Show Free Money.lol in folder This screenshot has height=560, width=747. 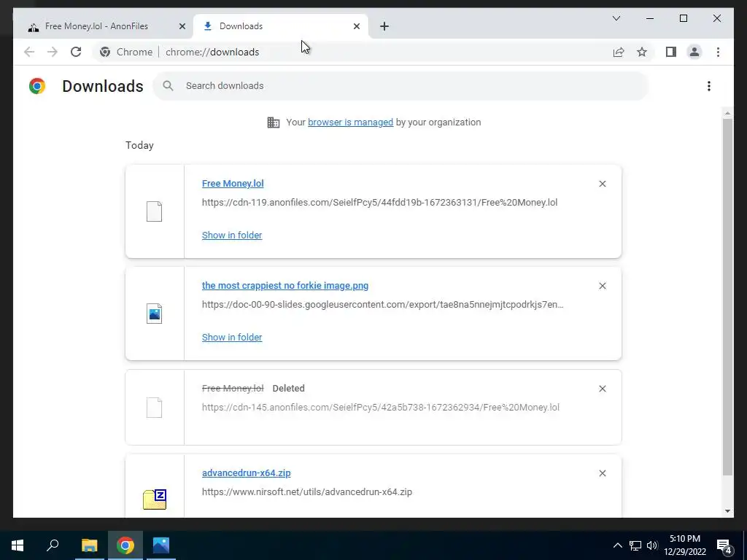(232, 236)
